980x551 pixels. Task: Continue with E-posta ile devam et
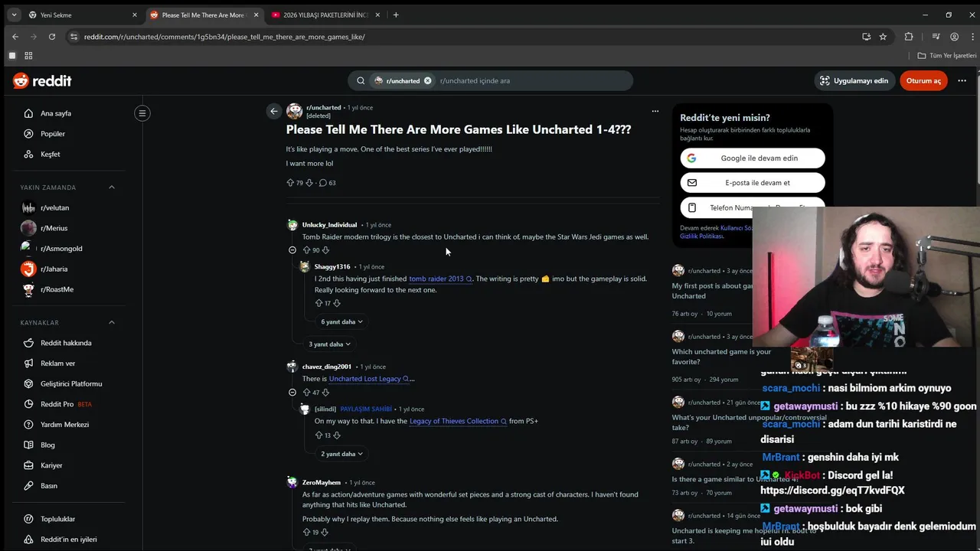point(753,183)
